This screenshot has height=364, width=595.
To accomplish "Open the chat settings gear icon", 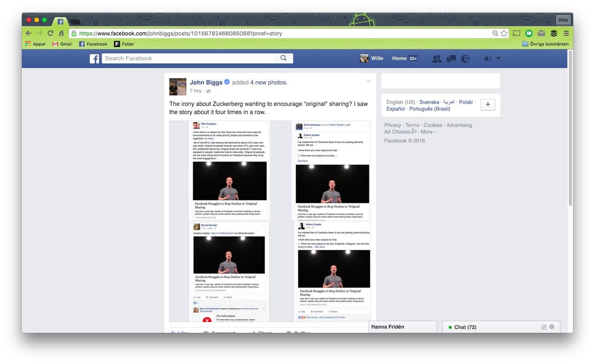I will (552, 327).
